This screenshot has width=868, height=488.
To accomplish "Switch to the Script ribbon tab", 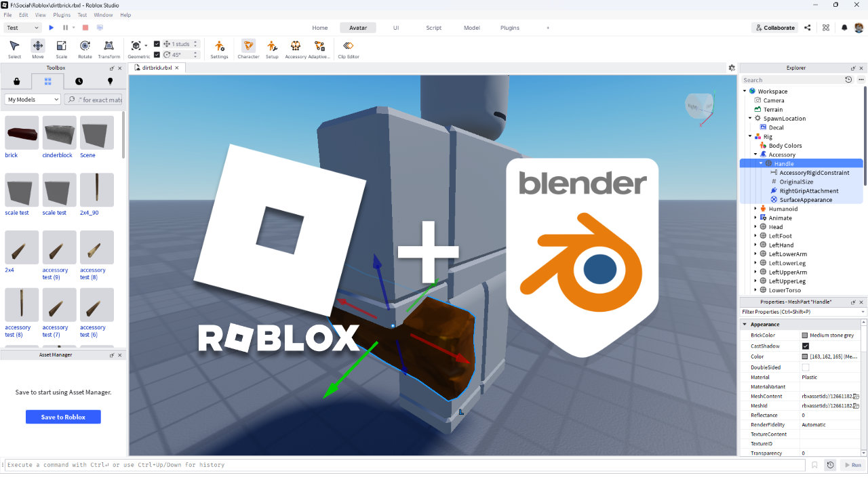I will [x=434, y=28].
